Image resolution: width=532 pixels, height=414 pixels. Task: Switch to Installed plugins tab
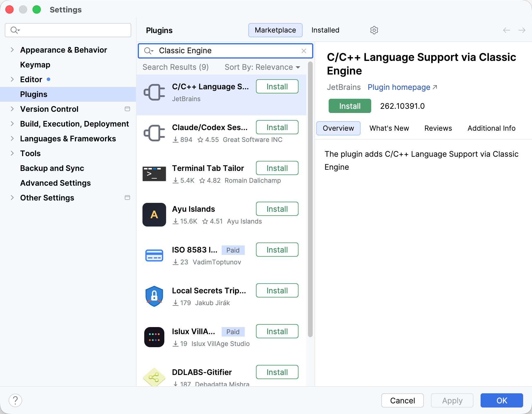coord(325,30)
